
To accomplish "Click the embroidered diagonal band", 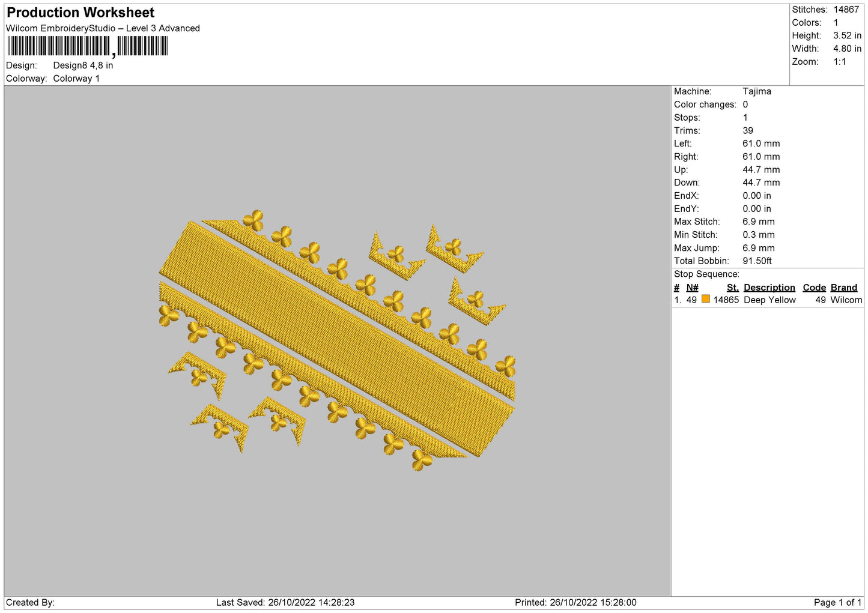I will click(x=336, y=339).
